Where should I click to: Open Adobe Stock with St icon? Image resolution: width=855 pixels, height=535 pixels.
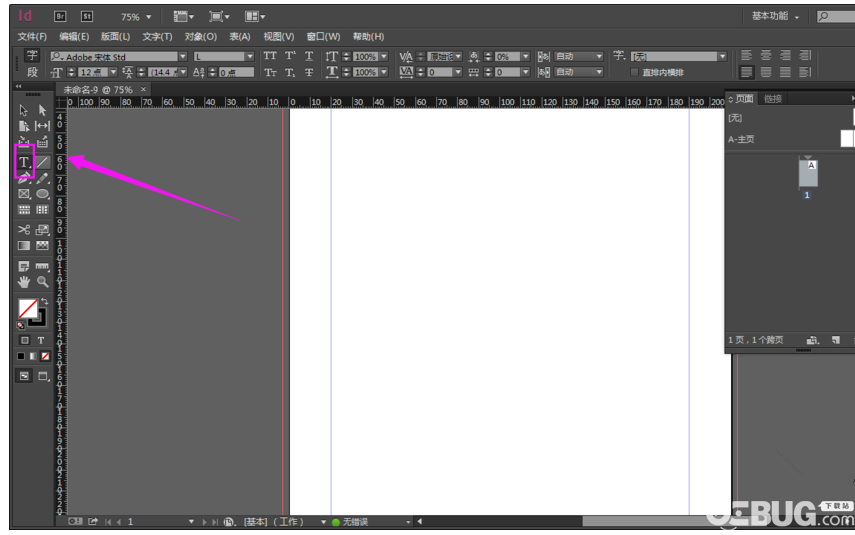[87, 16]
